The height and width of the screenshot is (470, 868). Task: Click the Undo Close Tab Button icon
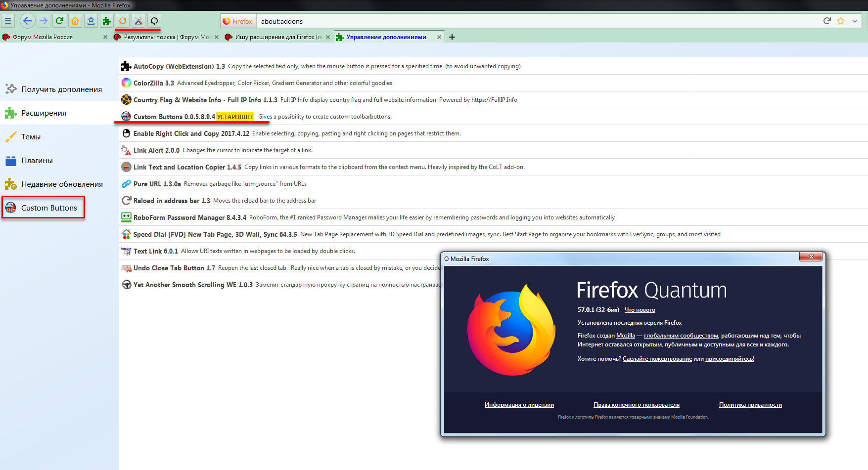pos(126,268)
